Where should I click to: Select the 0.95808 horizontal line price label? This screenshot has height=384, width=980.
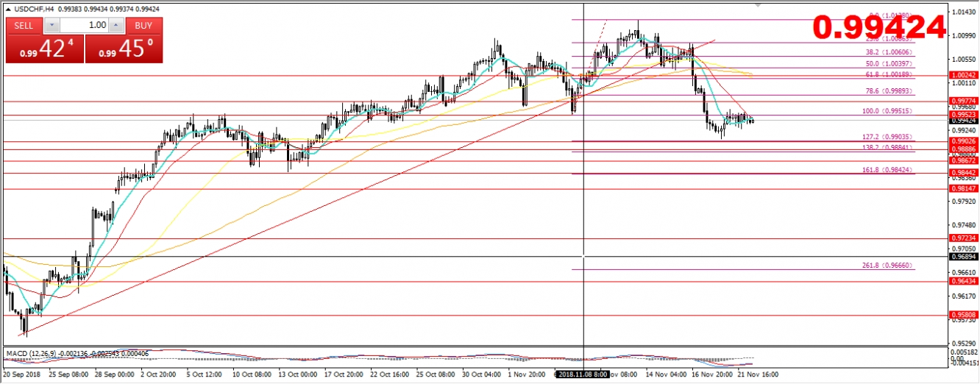point(963,316)
